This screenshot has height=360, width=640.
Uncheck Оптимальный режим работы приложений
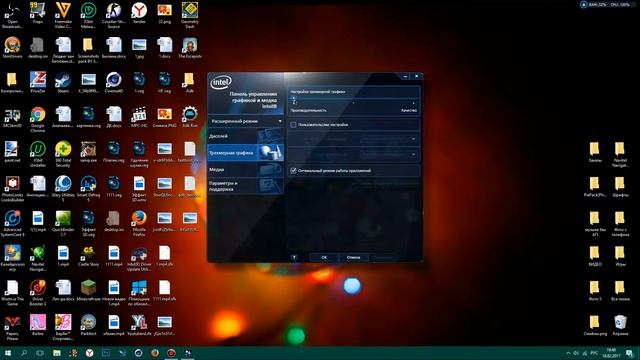(x=293, y=171)
